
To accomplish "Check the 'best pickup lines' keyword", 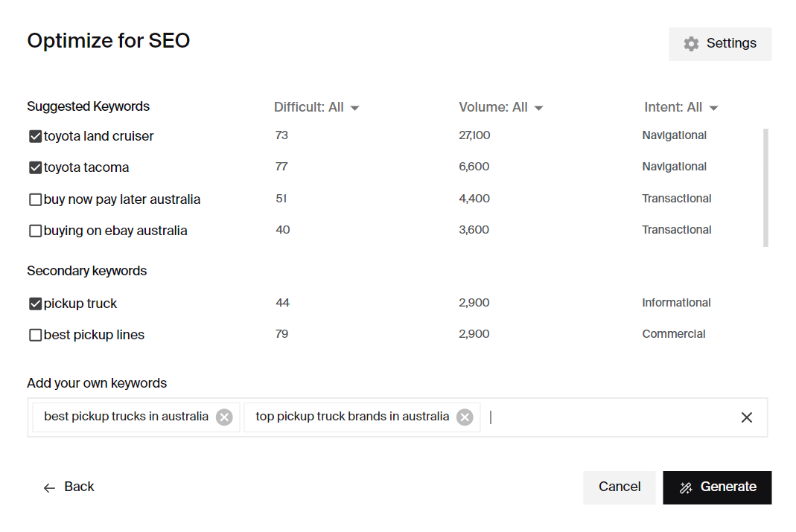I will (x=35, y=334).
